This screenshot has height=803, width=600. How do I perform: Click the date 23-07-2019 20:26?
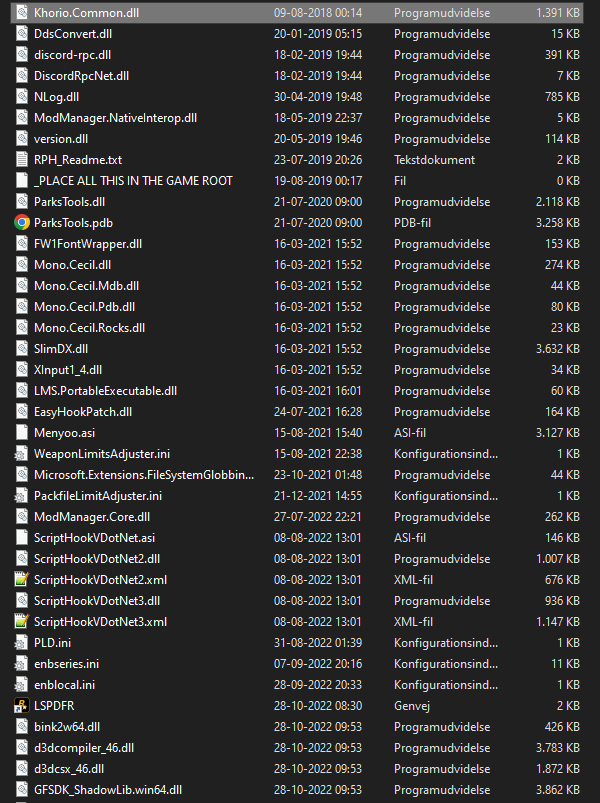coord(318,160)
